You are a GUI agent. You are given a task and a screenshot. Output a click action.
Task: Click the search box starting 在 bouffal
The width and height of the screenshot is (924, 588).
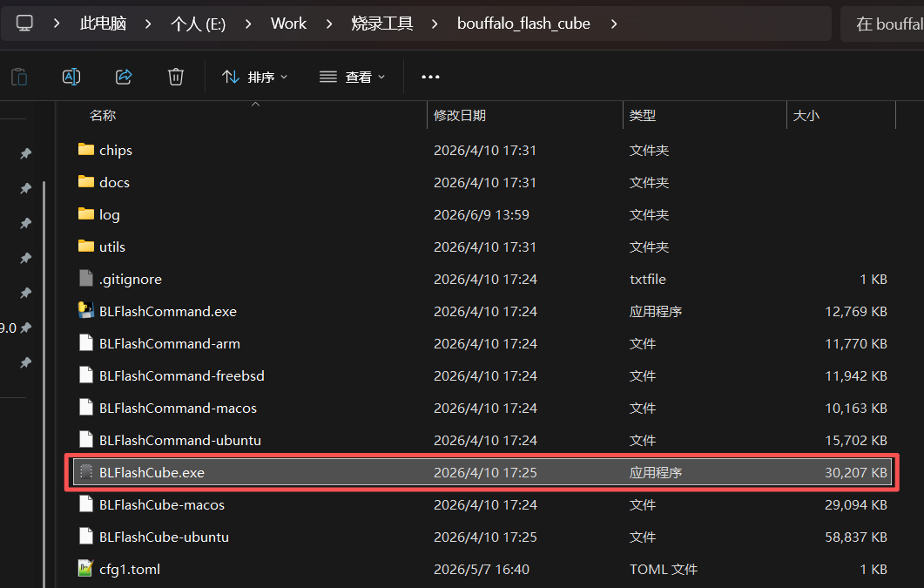[882, 24]
